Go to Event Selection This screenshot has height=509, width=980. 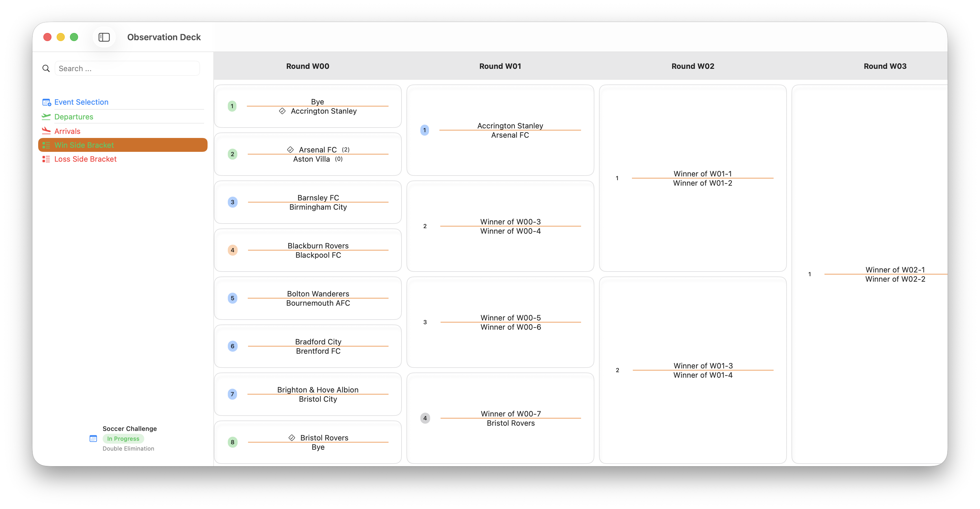click(x=81, y=102)
